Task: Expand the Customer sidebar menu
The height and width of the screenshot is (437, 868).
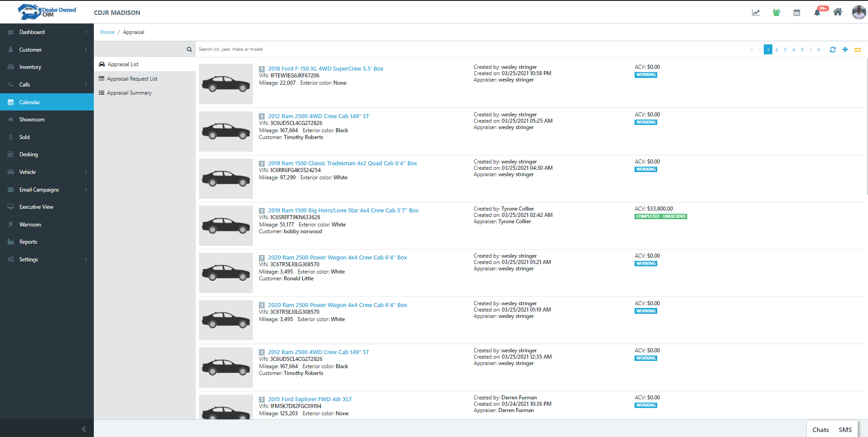Action: click(47, 50)
